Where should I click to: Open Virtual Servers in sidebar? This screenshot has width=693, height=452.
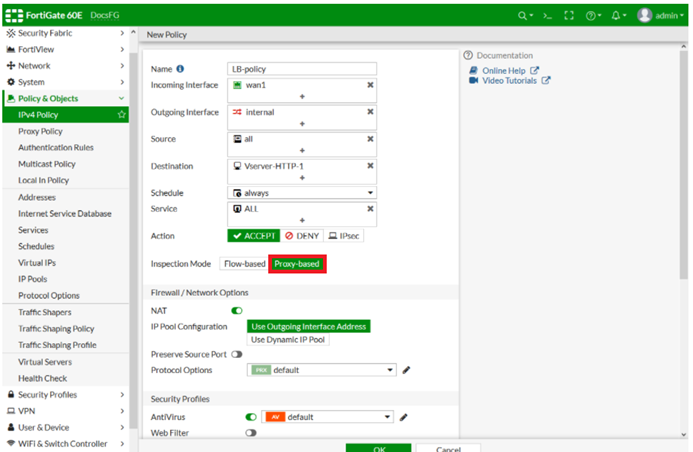click(x=44, y=362)
